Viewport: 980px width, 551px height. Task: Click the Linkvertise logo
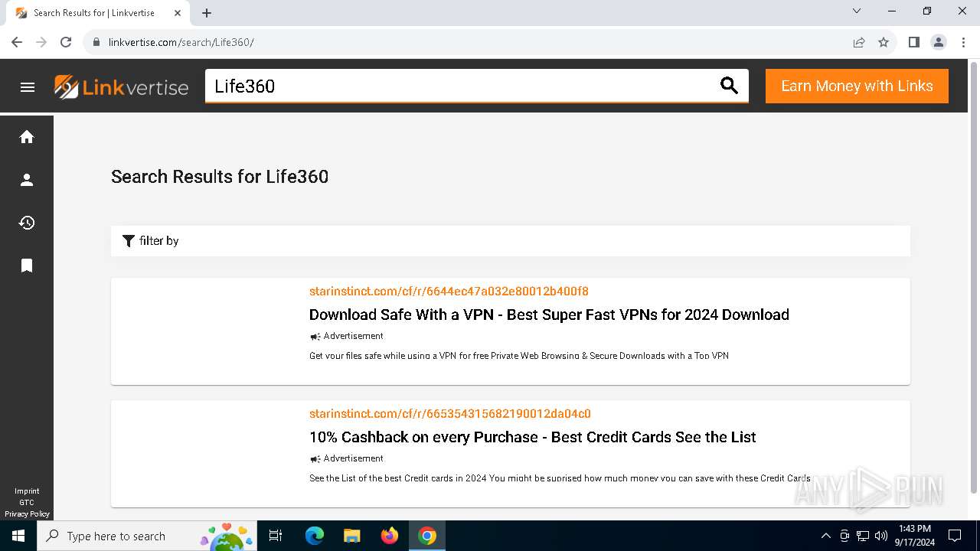click(x=121, y=87)
